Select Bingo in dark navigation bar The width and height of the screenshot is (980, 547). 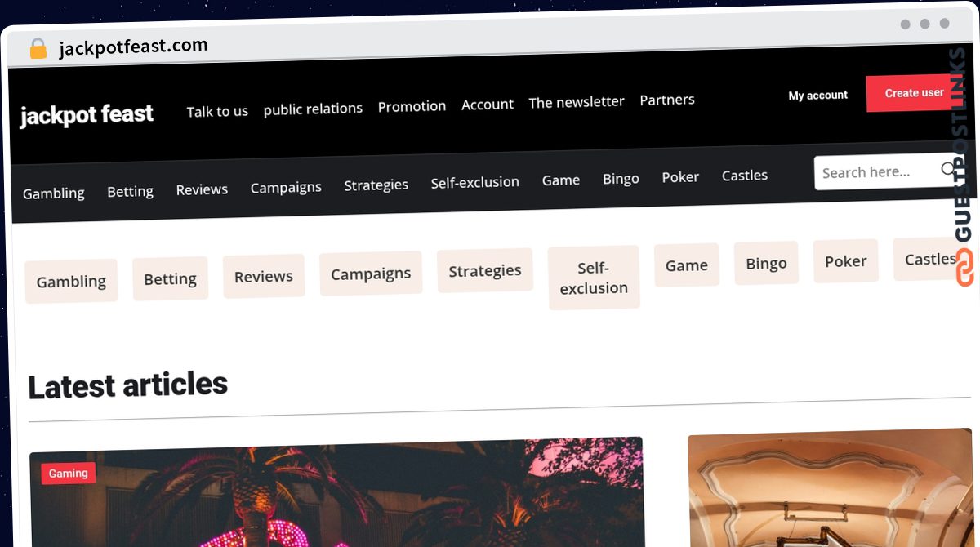(x=621, y=178)
